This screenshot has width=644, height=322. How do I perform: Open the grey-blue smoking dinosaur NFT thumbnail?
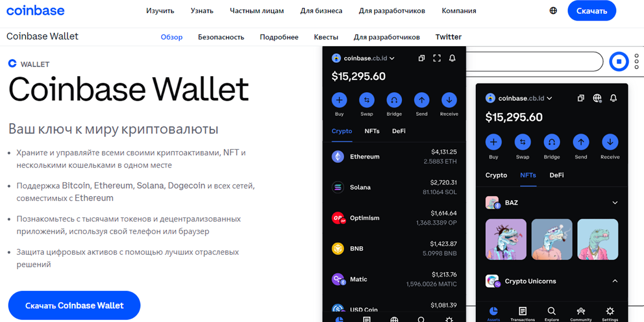tap(552, 239)
